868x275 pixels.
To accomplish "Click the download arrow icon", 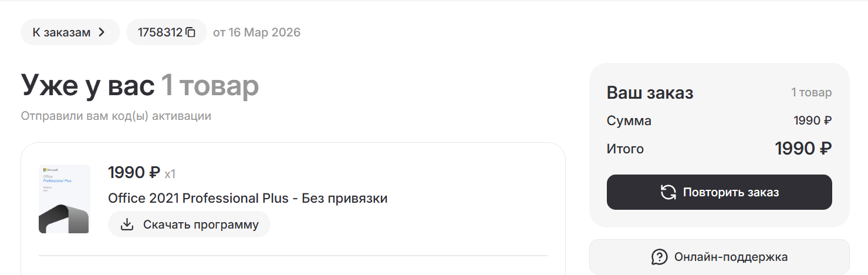I will [127, 224].
